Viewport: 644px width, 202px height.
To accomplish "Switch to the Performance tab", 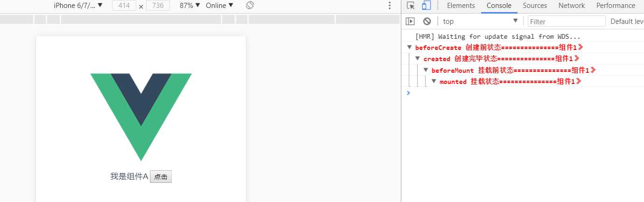I will [x=616, y=6].
